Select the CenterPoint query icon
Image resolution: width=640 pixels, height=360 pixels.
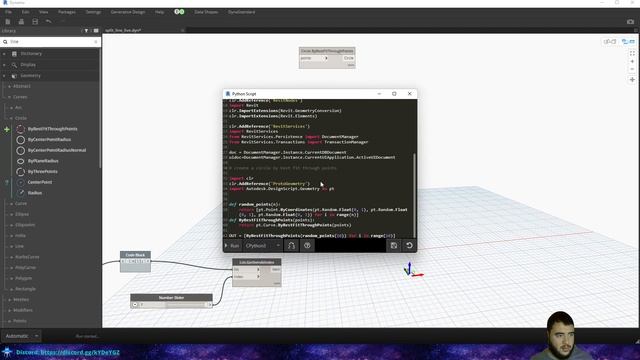[x=20, y=182]
